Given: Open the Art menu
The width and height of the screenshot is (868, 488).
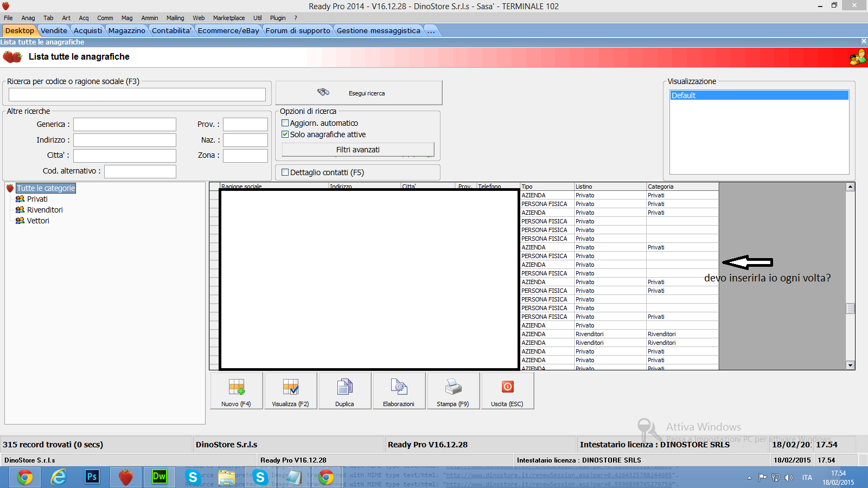Looking at the screenshot, I should tap(66, 18).
